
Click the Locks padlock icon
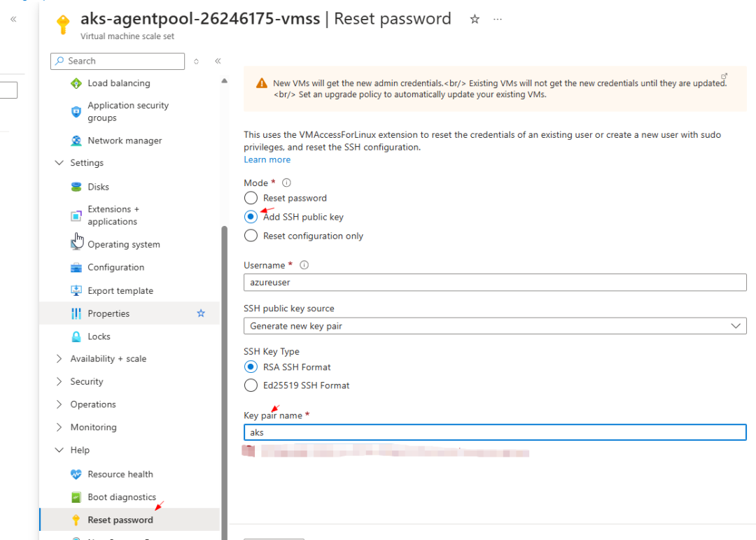pyautogui.click(x=76, y=336)
